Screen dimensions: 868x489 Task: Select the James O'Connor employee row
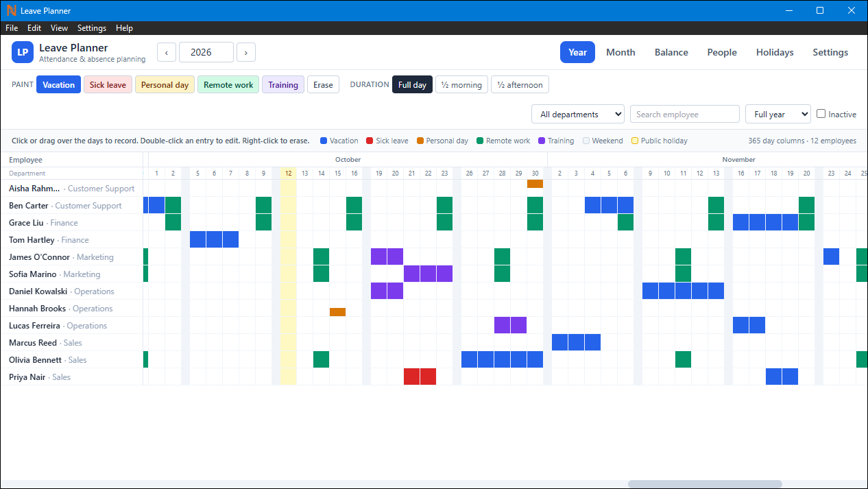point(72,257)
